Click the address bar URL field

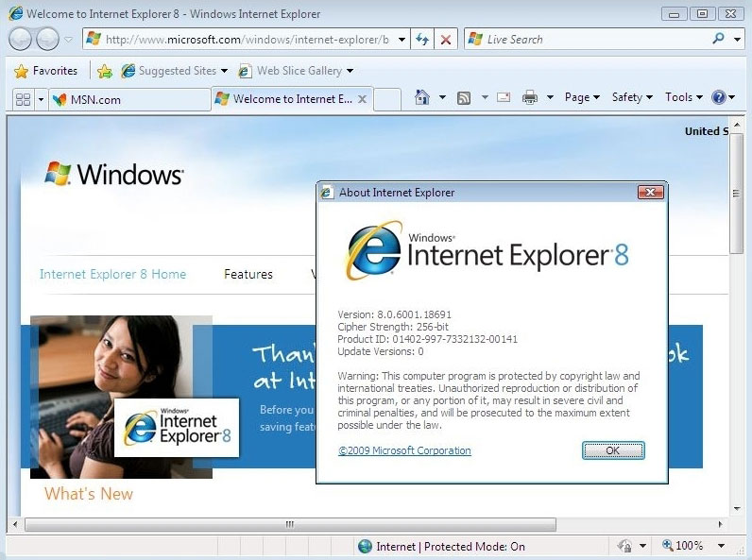tap(247, 40)
